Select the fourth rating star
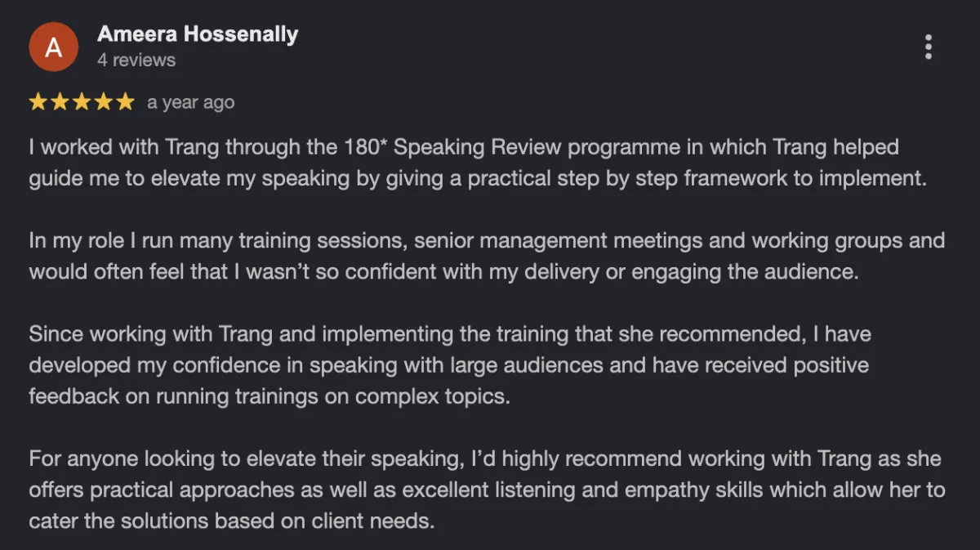Image resolution: width=980 pixels, height=550 pixels. point(104,102)
